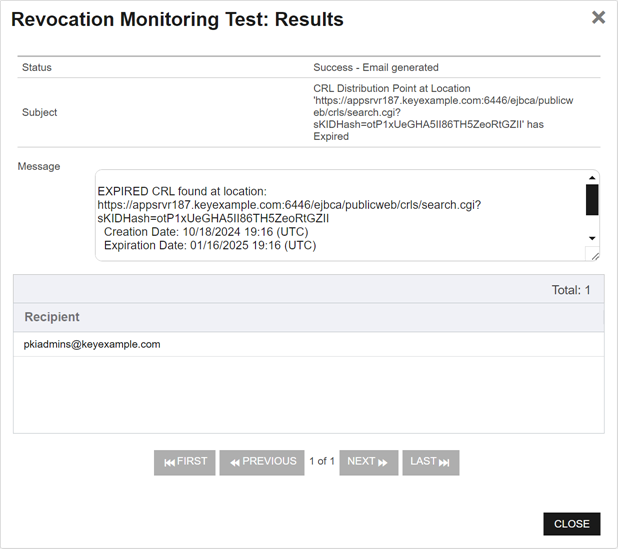The image size is (618, 549).
Task: Select the pkiadmins@keyexample.com recipient row
Action: click(92, 344)
